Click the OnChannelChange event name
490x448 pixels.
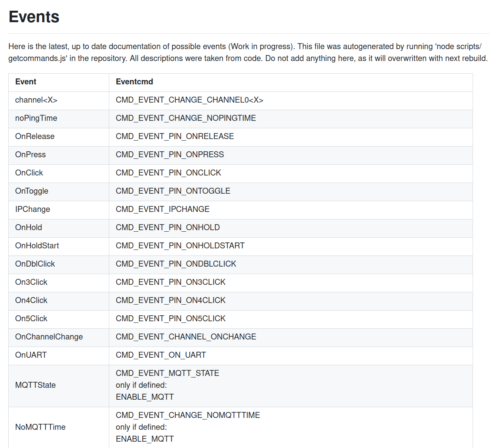49,337
